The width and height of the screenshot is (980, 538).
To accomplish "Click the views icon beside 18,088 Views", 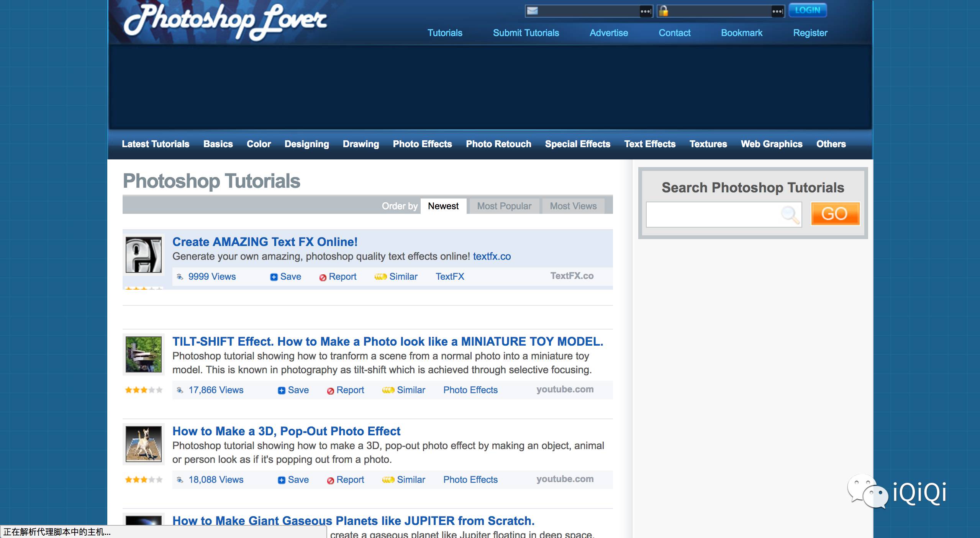I will [x=180, y=479].
